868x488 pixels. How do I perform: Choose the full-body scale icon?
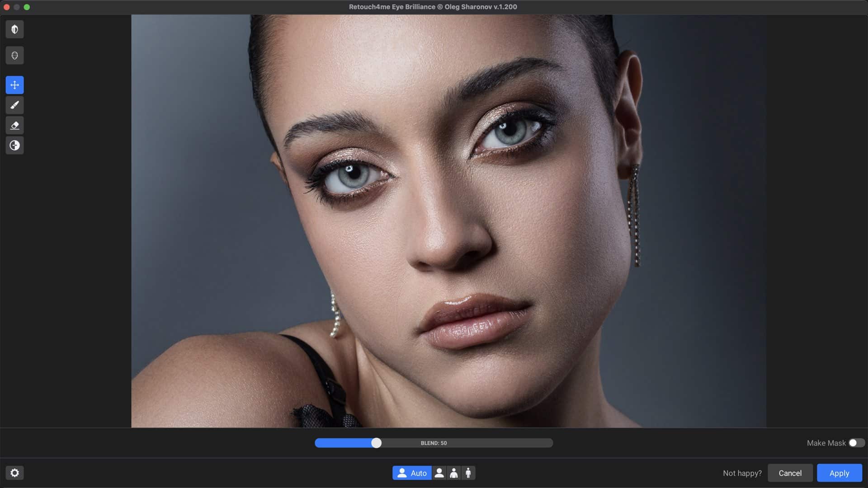468,473
